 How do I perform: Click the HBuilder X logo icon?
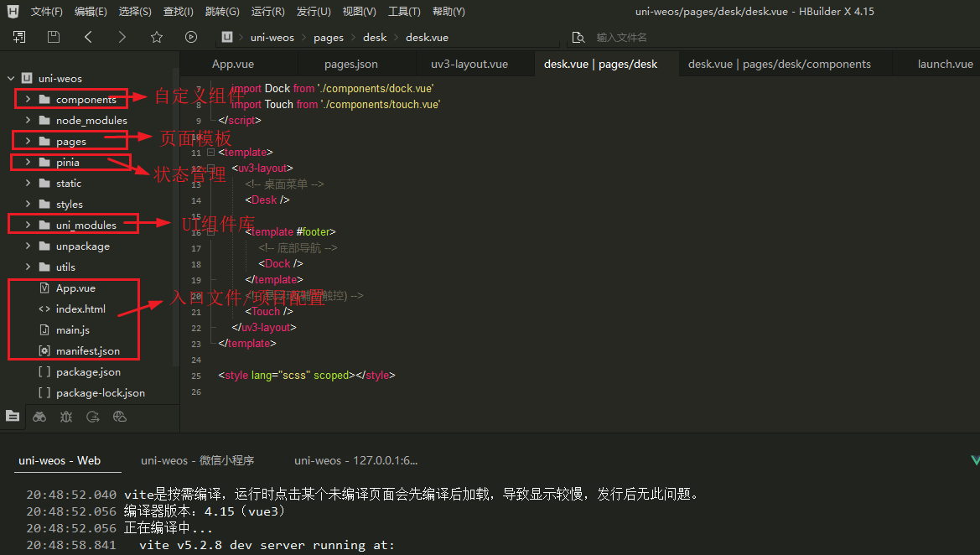point(13,11)
